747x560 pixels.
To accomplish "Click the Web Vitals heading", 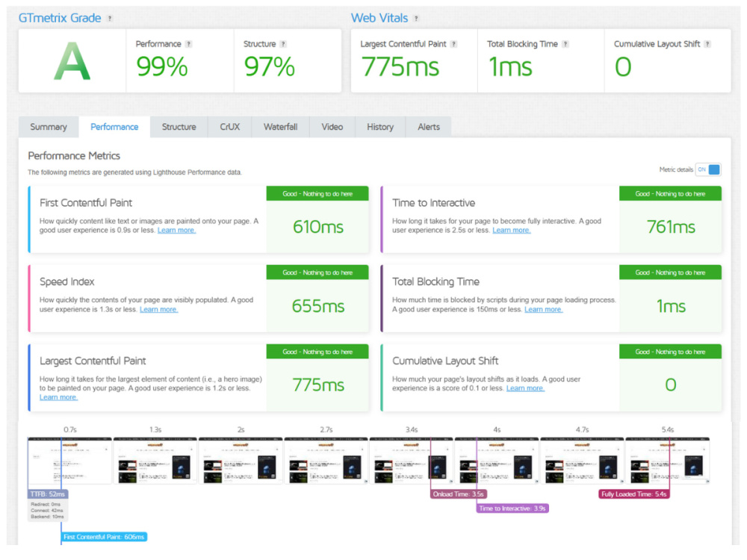I will click(x=379, y=18).
